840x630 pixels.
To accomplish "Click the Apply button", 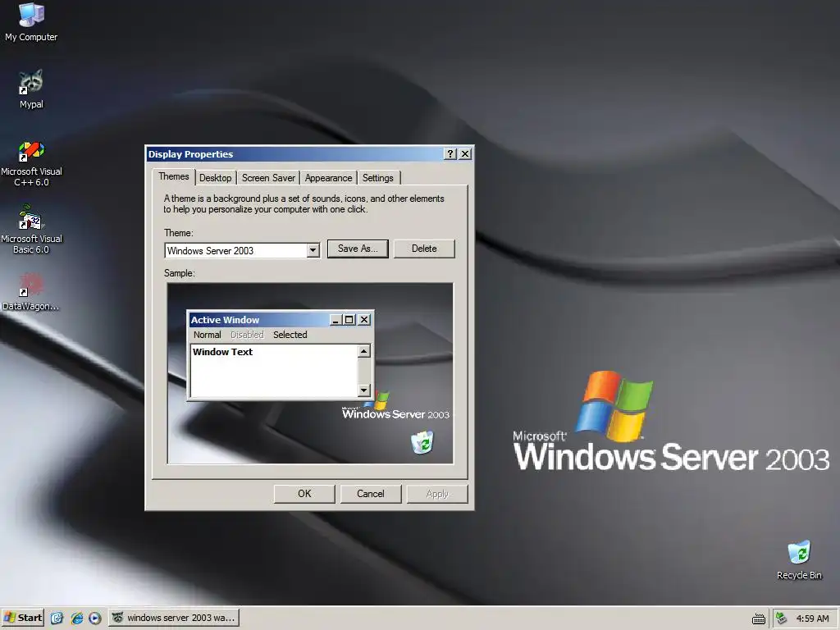I will 437,494.
